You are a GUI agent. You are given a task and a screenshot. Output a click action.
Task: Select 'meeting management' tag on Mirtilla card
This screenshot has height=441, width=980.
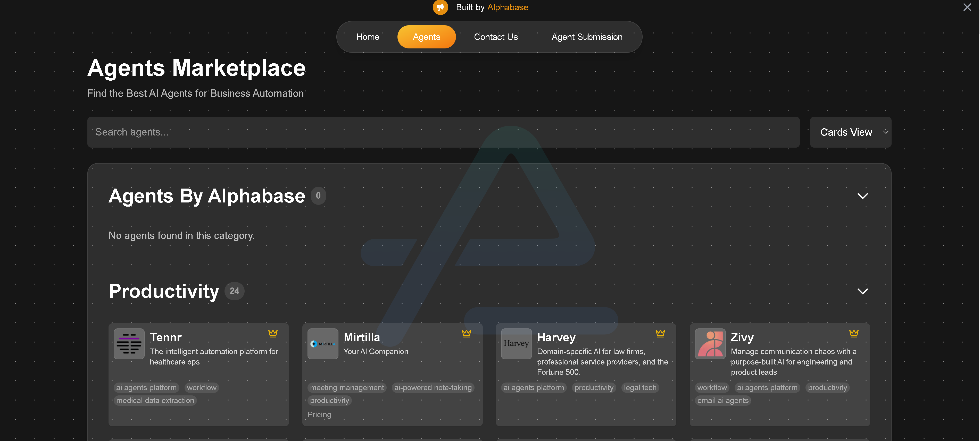[347, 387]
